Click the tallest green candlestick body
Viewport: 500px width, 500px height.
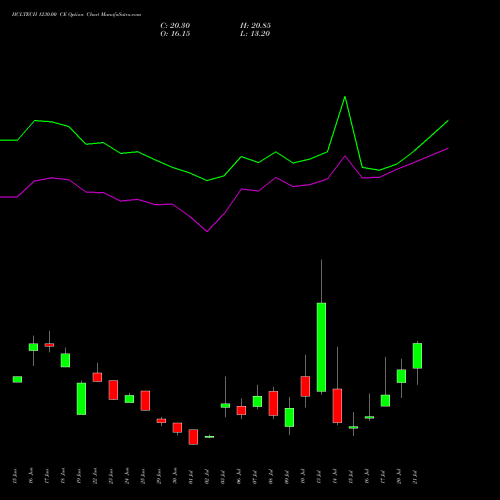point(321,347)
